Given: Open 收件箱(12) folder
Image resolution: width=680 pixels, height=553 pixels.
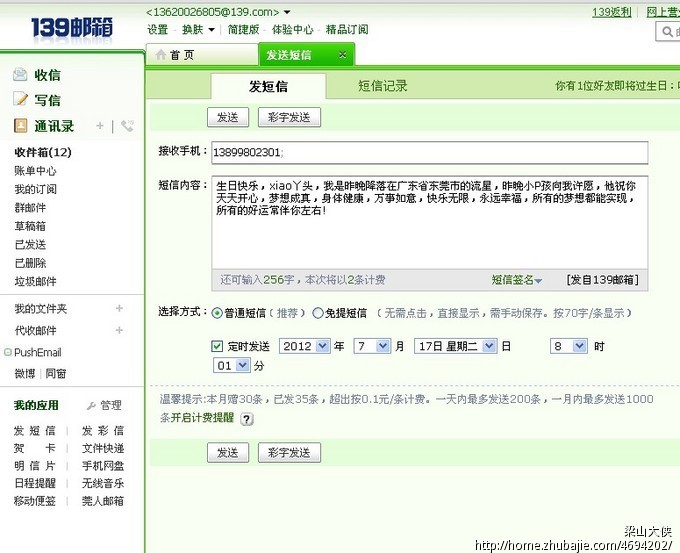Looking at the screenshot, I should tap(42, 152).
